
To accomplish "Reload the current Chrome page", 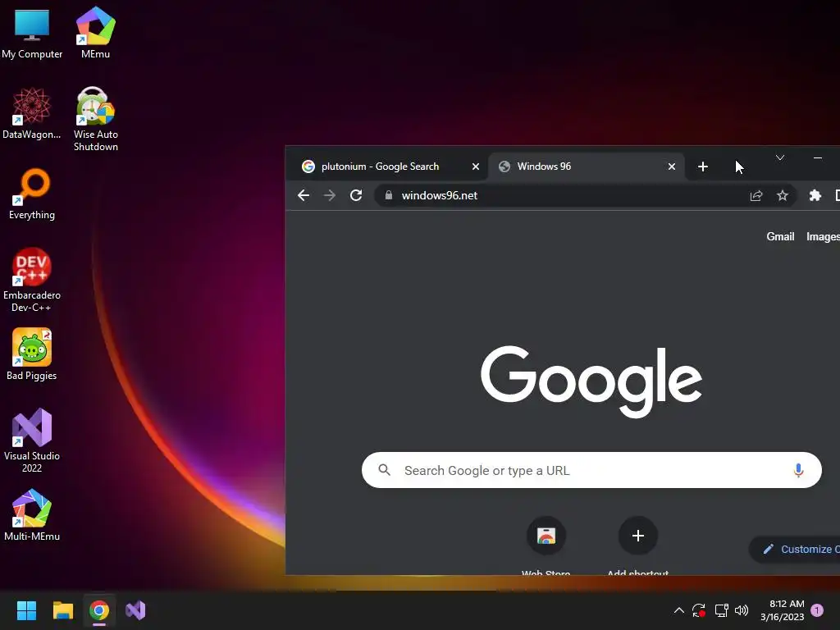I will pos(356,195).
